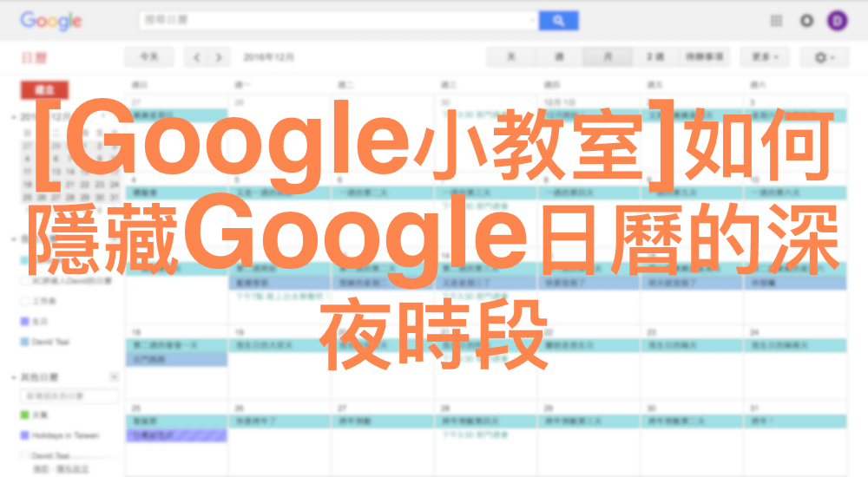Click the 天氣 calendar name

(x=40, y=415)
